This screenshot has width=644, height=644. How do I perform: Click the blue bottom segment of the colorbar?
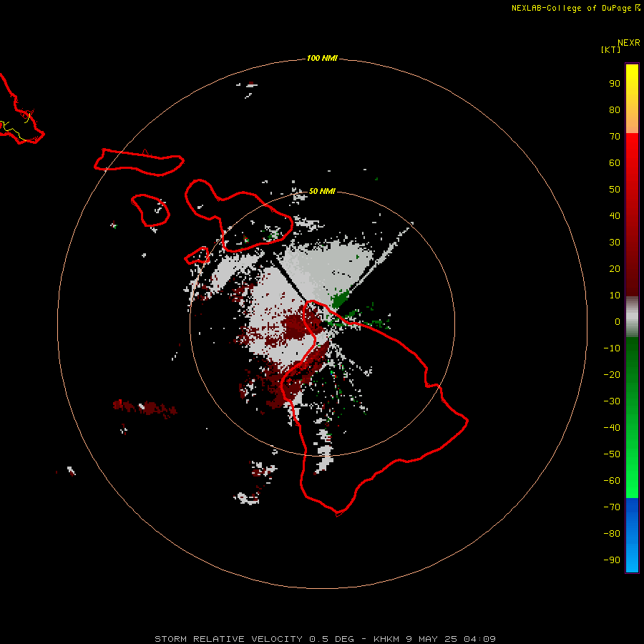pos(632,535)
